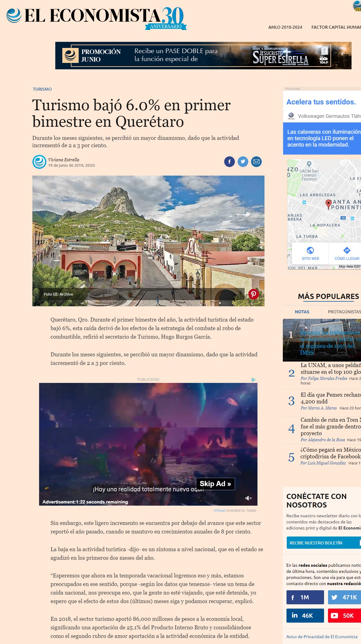Open Aviso de Privacidad de El Economista
Screen dimensions: 361x644
322,637
